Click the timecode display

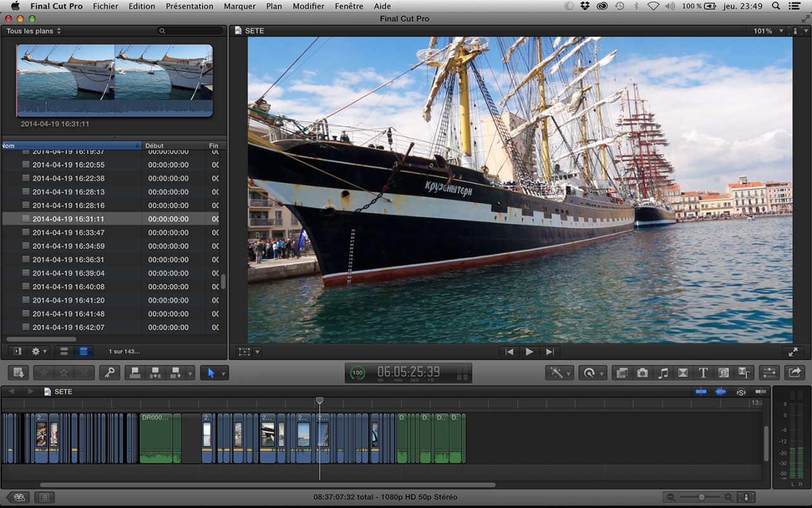(x=409, y=373)
